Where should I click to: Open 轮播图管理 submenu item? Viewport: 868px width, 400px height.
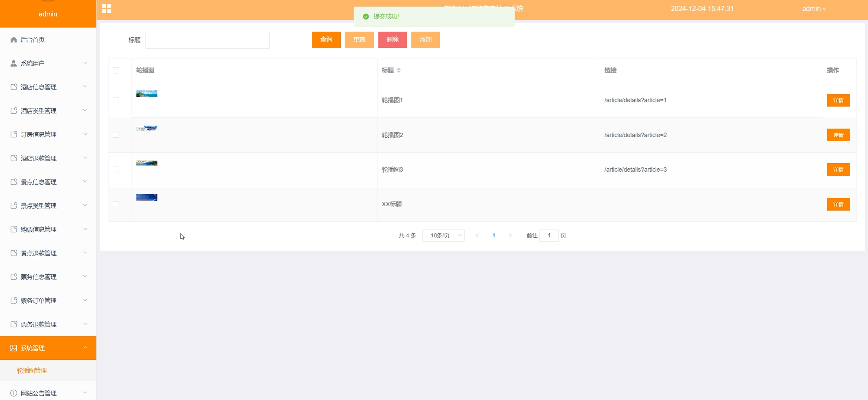click(32, 370)
